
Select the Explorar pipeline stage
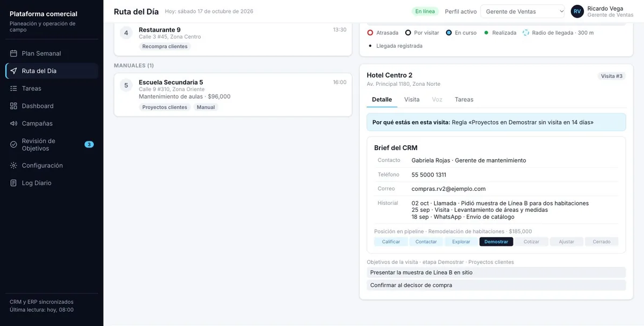462,242
